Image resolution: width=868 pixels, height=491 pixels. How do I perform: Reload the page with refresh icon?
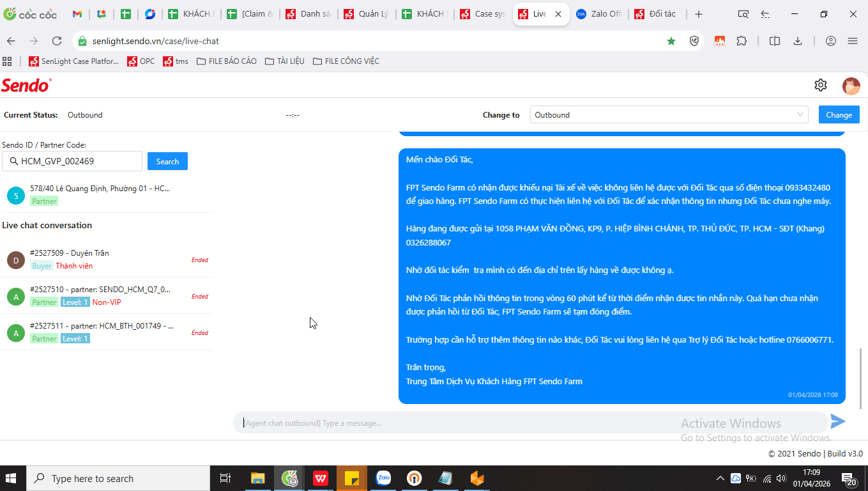point(57,41)
